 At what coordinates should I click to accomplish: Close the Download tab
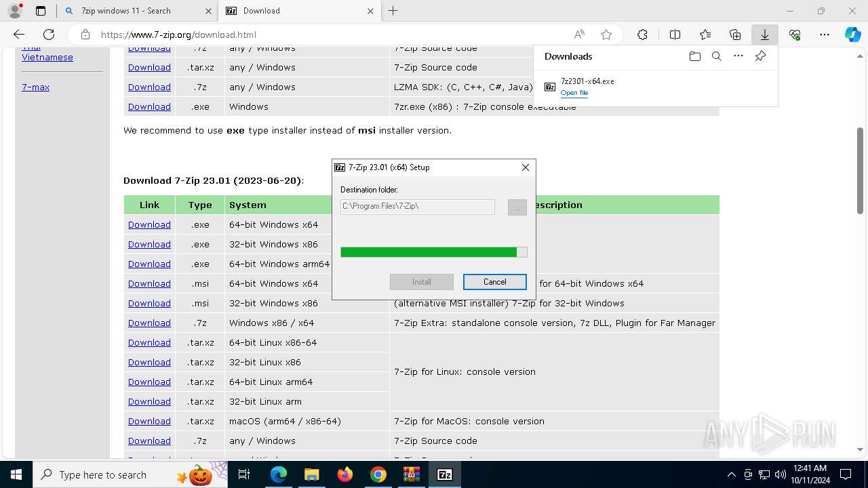tap(370, 11)
